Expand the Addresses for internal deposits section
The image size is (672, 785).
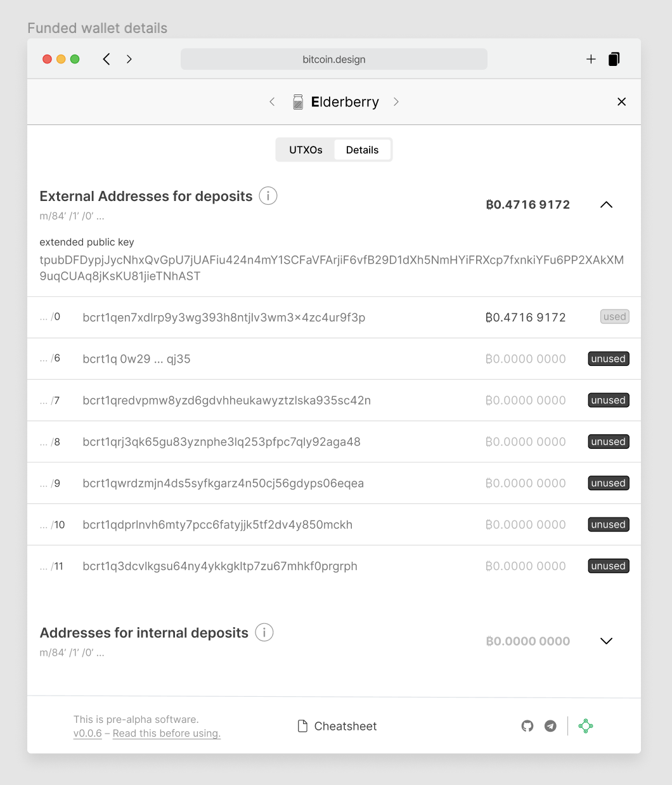[x=606, y=641]
